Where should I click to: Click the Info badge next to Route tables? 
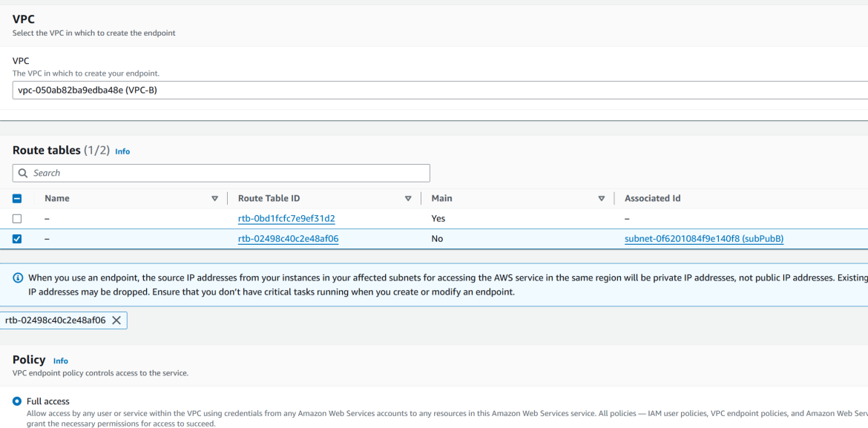click(122, 151)
